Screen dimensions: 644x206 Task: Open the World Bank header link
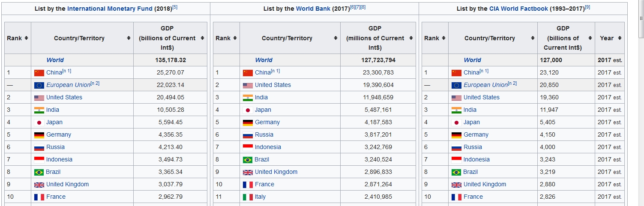click(313, 9)
